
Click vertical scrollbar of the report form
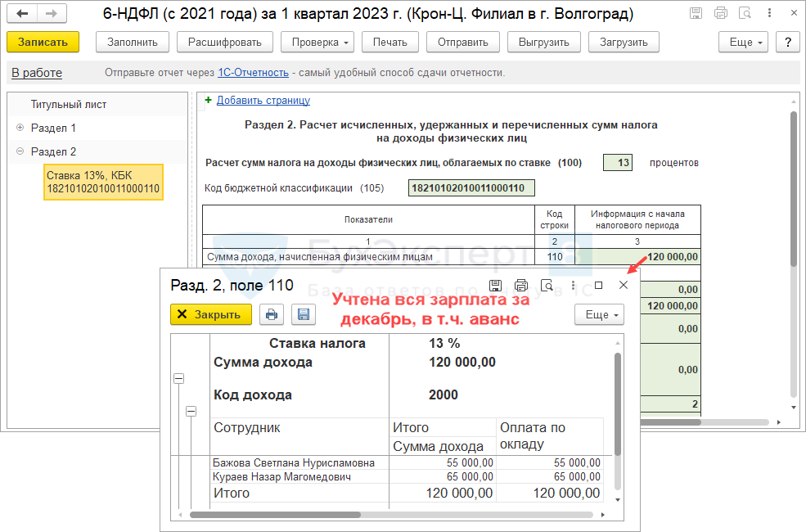[x=794, y=189]
